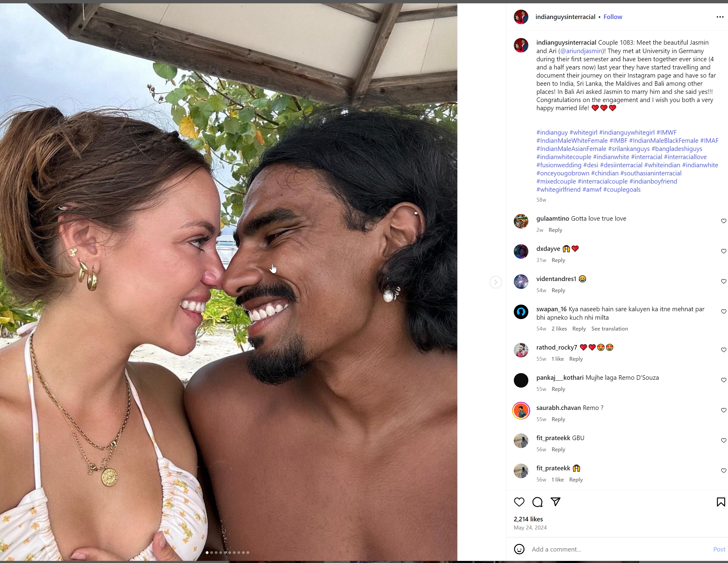The image size is (728, 563).
Task: Open emoji picker in comment box
Action: (x=519, y=549)
